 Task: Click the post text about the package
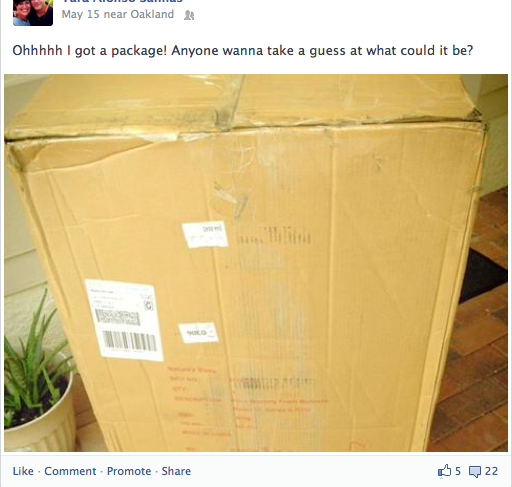(243, 51)
